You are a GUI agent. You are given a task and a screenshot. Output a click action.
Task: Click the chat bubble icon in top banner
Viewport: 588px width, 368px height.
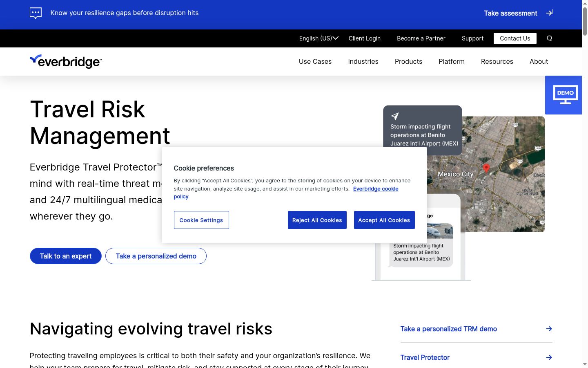(x=36, y=13)
